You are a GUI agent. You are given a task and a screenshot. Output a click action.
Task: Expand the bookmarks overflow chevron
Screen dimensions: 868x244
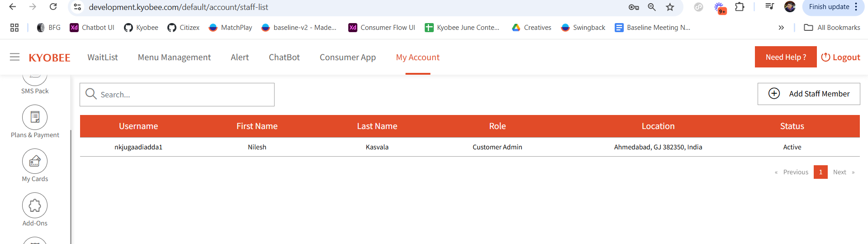tap(781, 28)
